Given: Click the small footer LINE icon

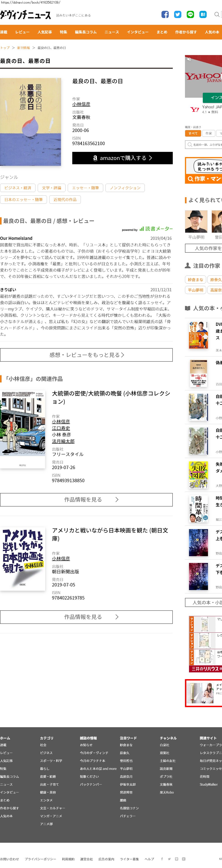Looking at the screenshot, I should click(x=176, y=859).
